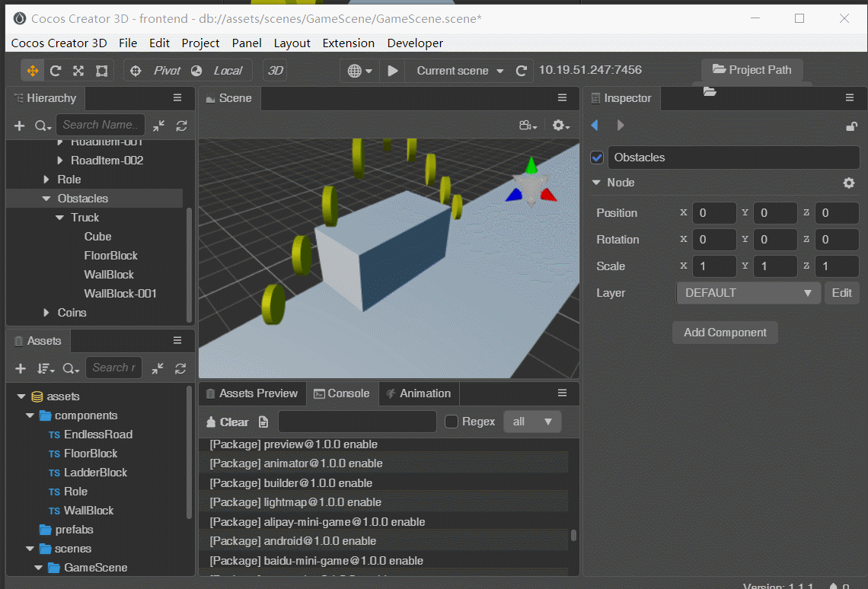Click Node component settings gear

[849, 183]
